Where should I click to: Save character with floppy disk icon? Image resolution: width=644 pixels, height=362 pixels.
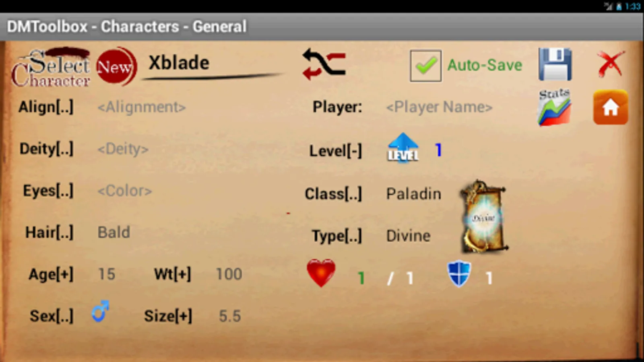pyautogui.click(x=555, y=64)
